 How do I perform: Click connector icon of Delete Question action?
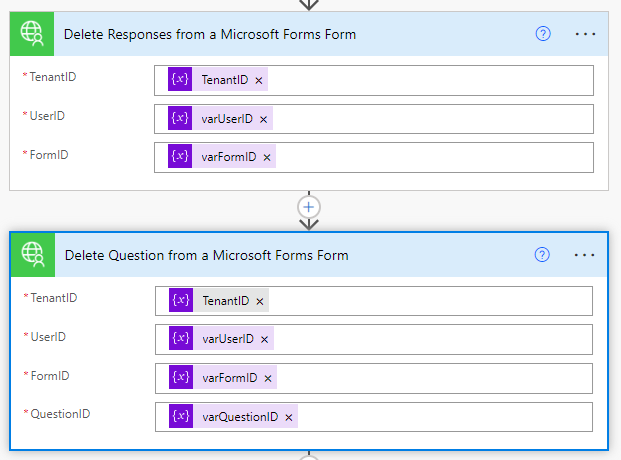33,255
